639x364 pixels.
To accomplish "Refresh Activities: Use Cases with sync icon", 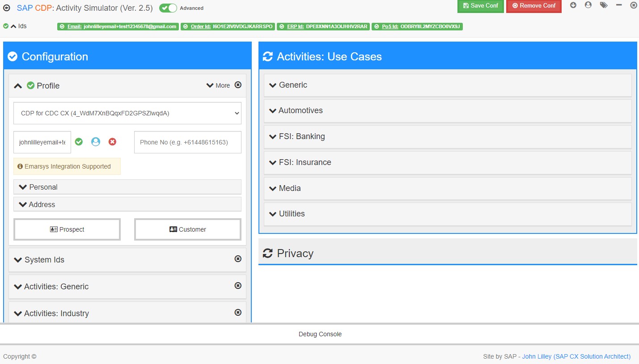I will click(268, 57).
